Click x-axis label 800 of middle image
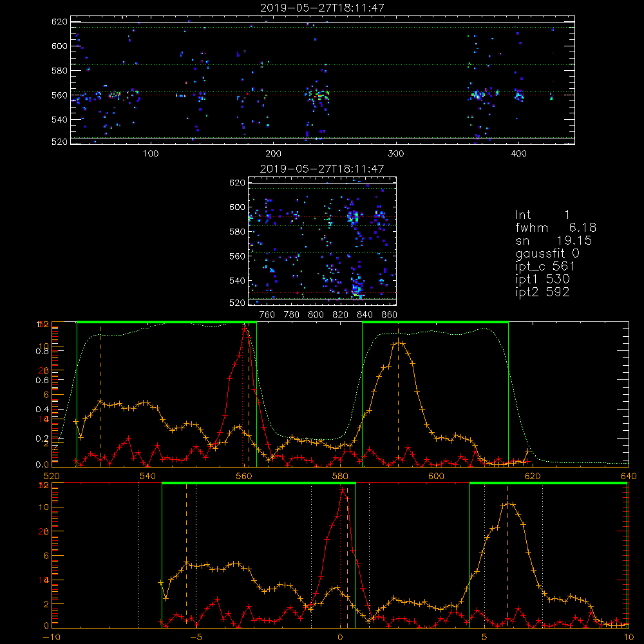This screenshot has width=644, height=644. click(316, 315)
